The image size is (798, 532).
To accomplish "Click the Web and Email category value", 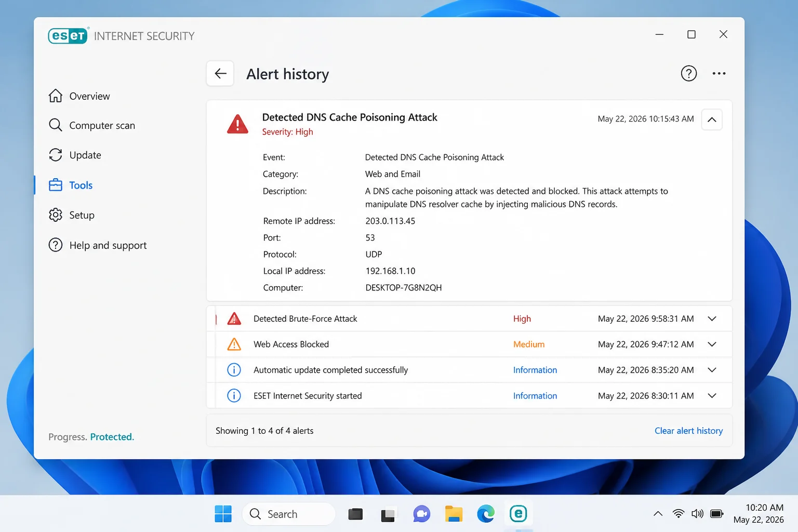I will click(x=393, y=174).
